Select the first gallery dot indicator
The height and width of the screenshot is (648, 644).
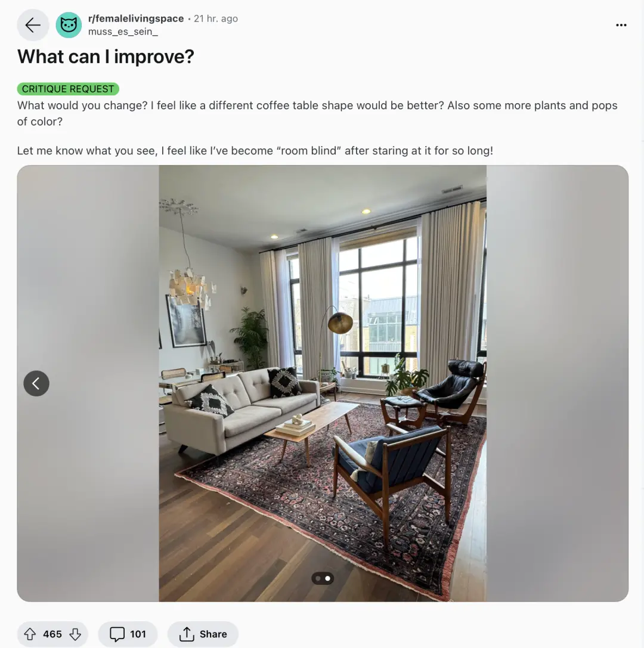click(x=318, y=578)
